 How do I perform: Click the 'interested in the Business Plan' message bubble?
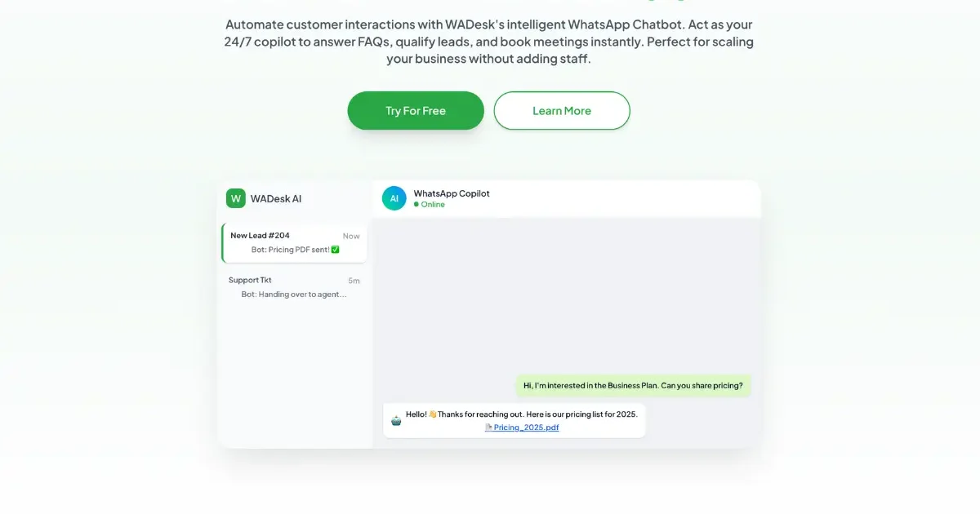(633, 386)
